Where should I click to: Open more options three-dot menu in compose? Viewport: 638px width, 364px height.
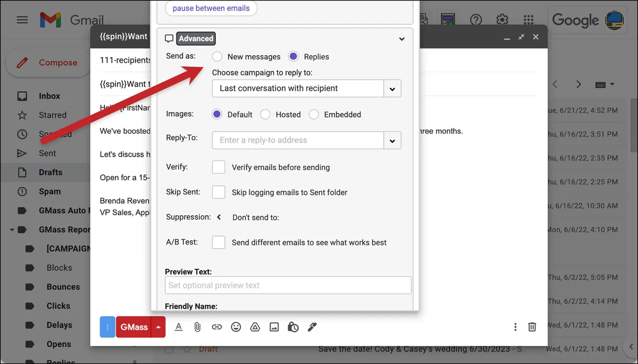coord(515,327)
